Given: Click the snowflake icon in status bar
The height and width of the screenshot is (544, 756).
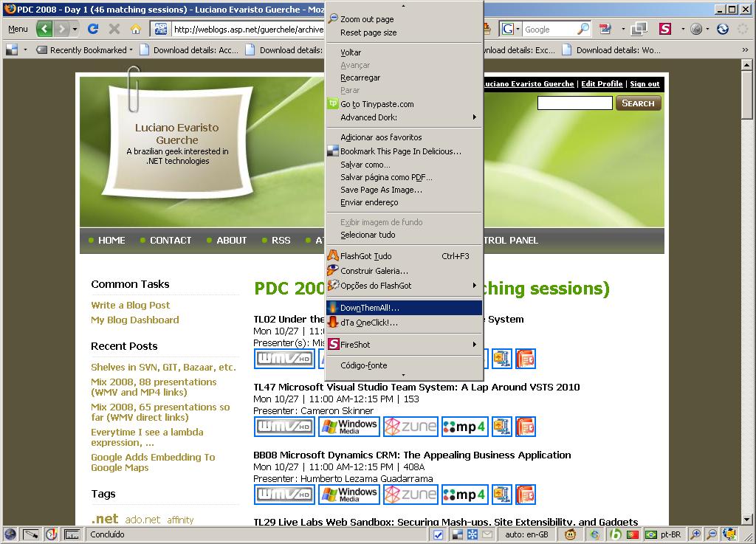Looking at the screenshot, I should (472, 534).
